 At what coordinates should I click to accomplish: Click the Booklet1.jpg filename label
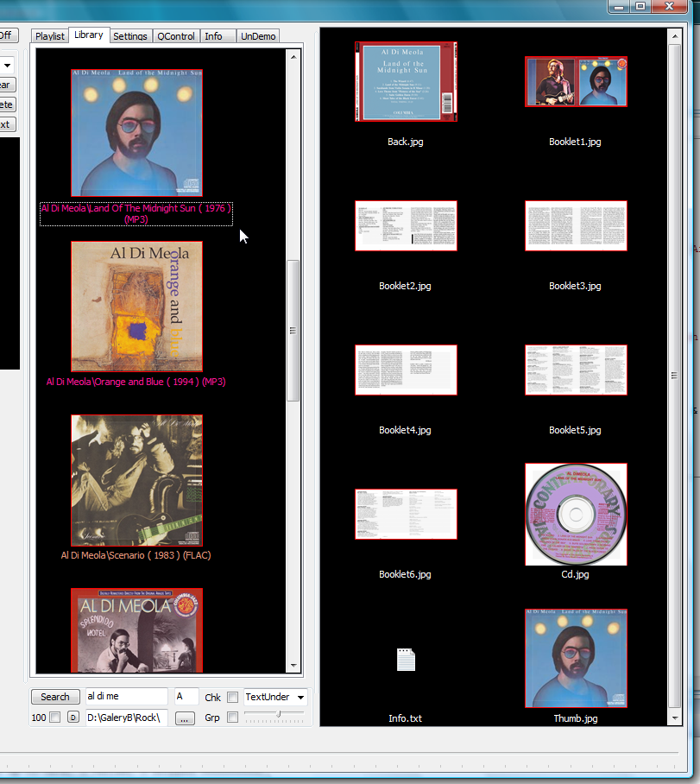point(575,142)
